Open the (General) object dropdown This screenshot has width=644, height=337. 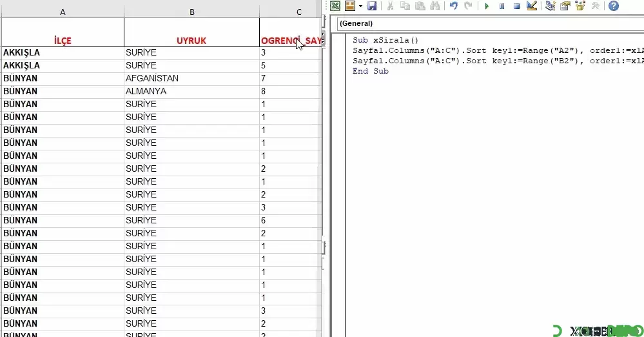click(490, 23)
